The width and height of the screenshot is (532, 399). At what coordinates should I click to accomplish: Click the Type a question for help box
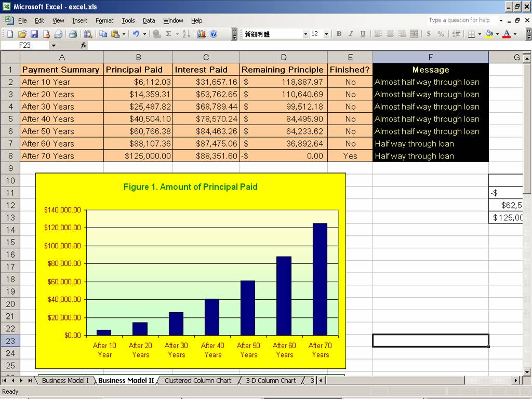pyautogui.click(x=460, y=20)
